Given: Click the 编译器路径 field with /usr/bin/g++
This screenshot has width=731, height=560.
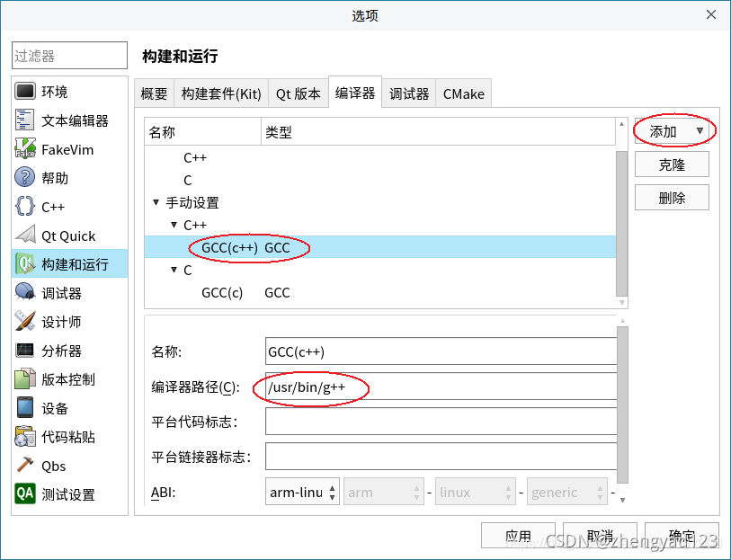Looking at the screenshot, I should (441, 387).
